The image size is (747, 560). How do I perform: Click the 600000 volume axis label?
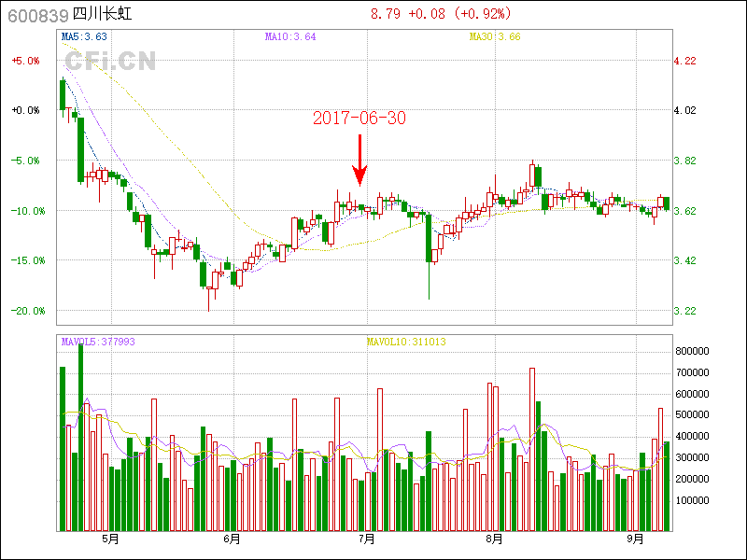click(x=692, y=394)
